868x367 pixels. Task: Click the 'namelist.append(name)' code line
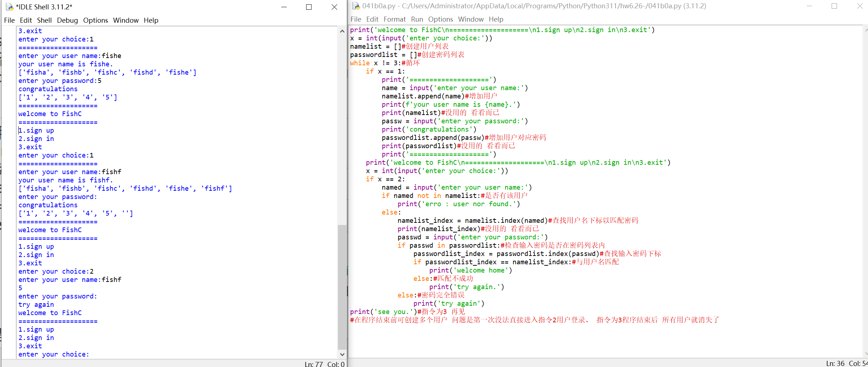(x=439, y=96)
